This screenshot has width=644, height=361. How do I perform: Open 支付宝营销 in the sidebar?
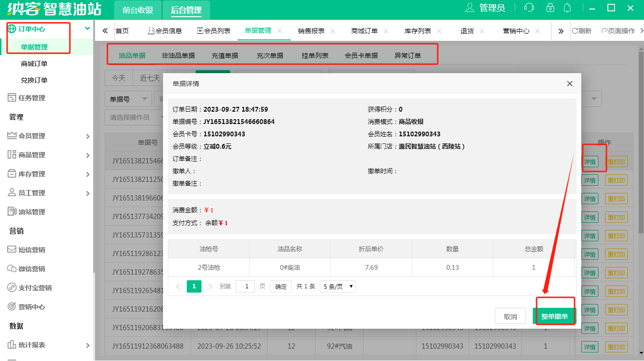pyautogui.click(x=35, y=288)
